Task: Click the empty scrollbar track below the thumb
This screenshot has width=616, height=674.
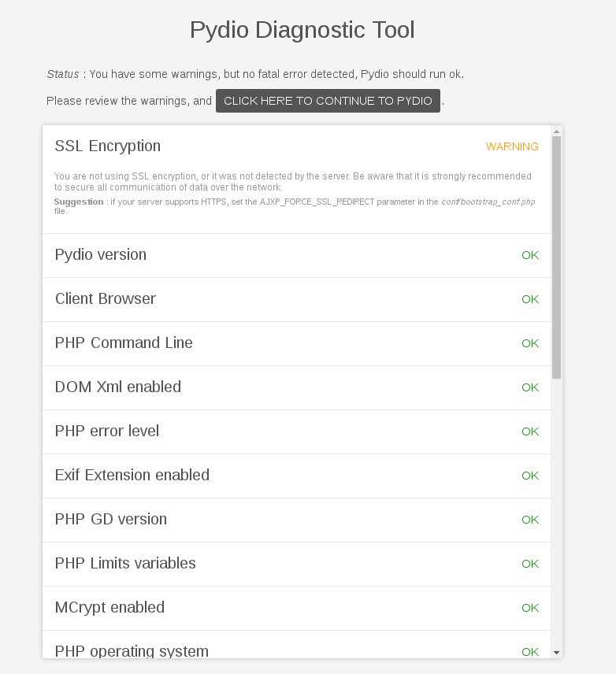Action: 556,513
